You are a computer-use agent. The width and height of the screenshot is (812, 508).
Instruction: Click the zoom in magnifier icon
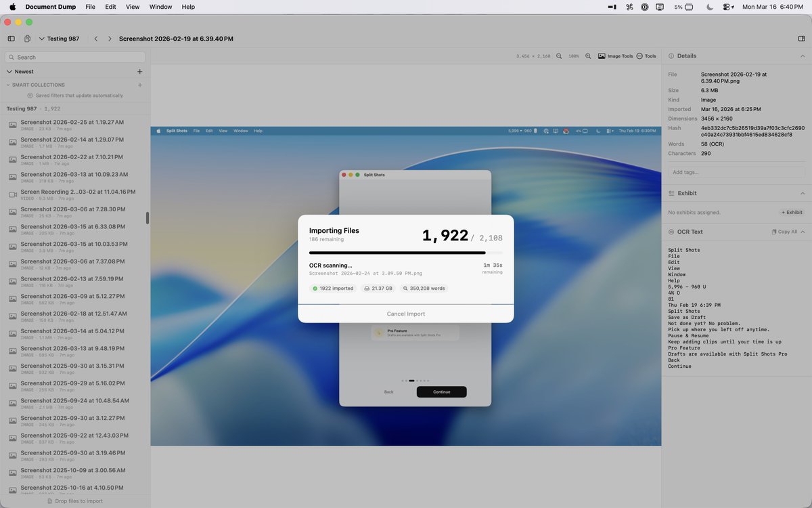click(x=588, y=56)
